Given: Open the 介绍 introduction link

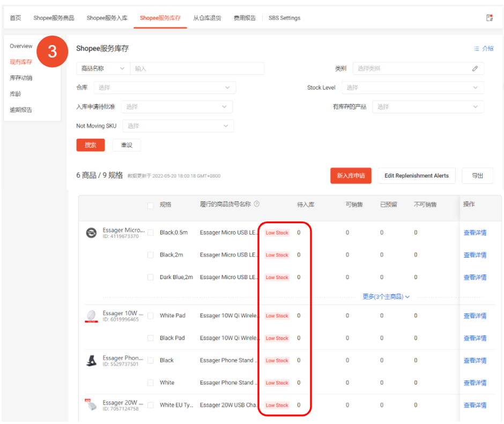Looking at the screenshot, I should 487,49.
